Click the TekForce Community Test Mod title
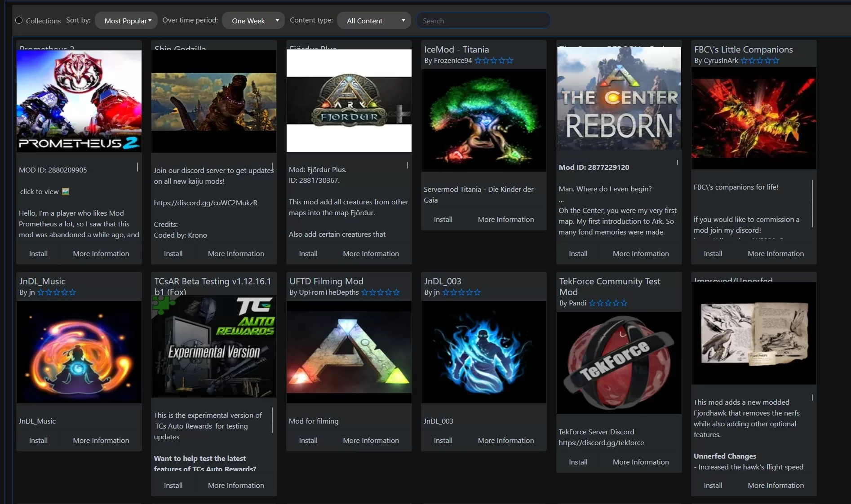Viewport: 851px width, 504px height. click(x=610, y=287)
